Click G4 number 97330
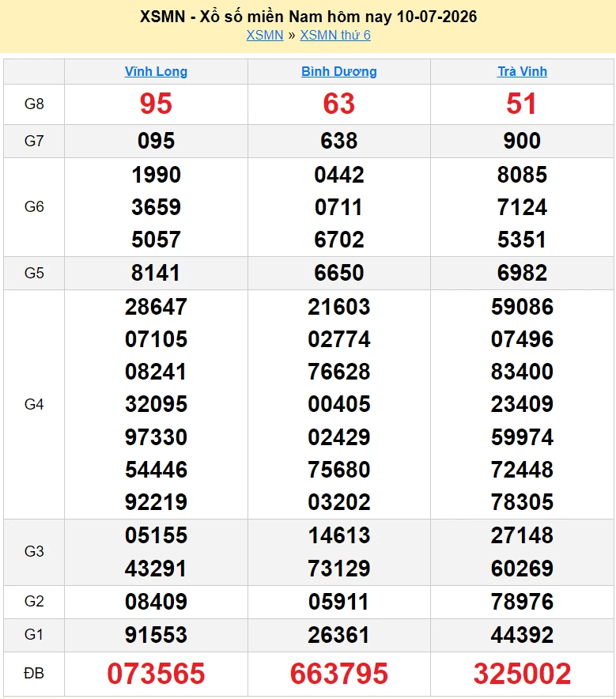616x699 pixels. pos(156,436)
